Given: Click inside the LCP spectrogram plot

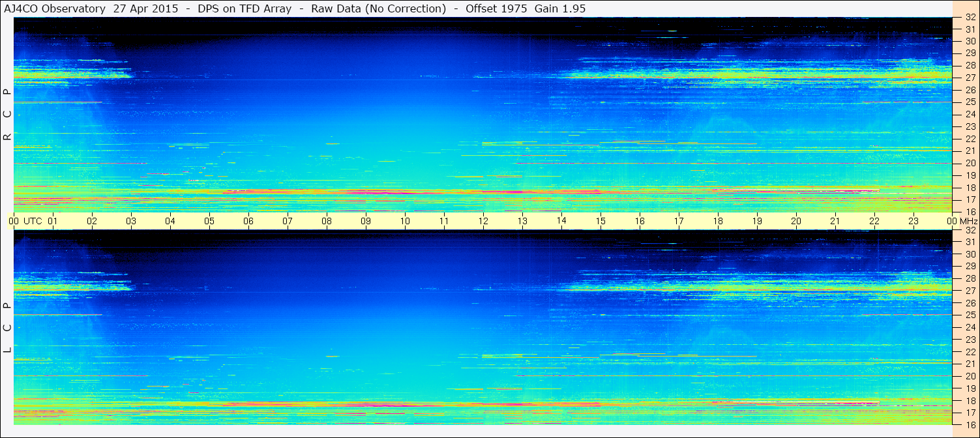Looking at the screenshot, I should [x=483, y=327].
